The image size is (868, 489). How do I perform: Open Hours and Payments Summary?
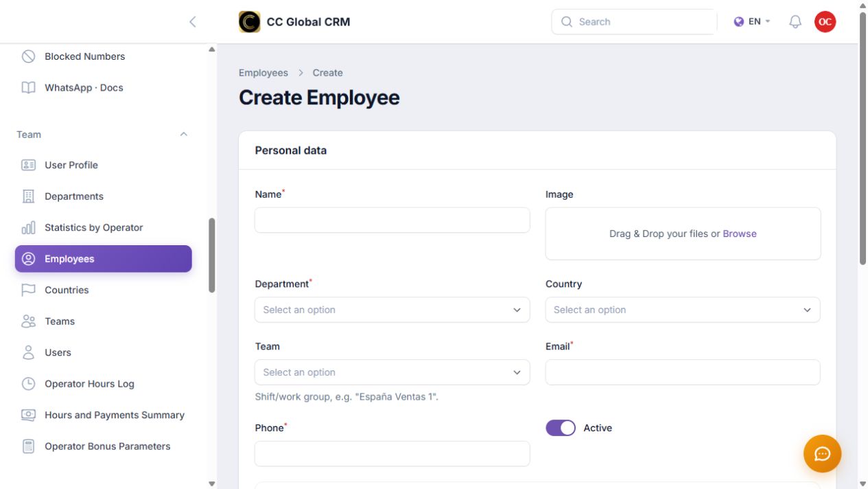[x=104, y=415]
